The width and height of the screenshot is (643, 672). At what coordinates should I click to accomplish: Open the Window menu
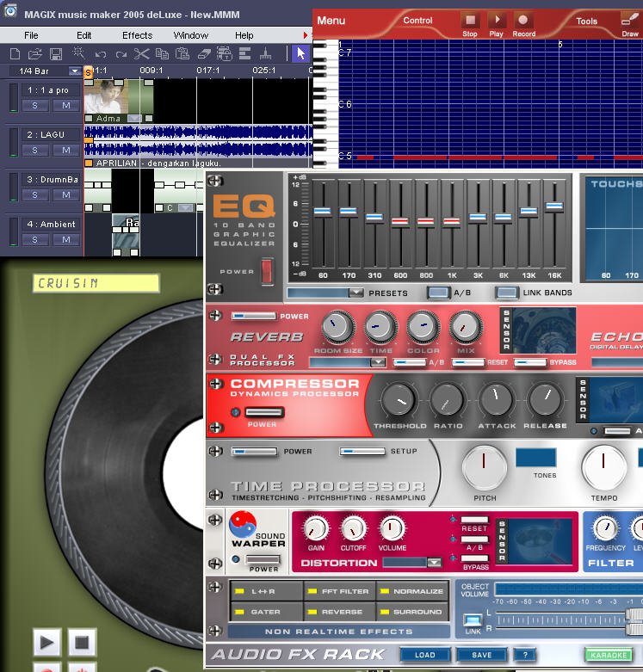pyautogui.click(x=191, y=35)
